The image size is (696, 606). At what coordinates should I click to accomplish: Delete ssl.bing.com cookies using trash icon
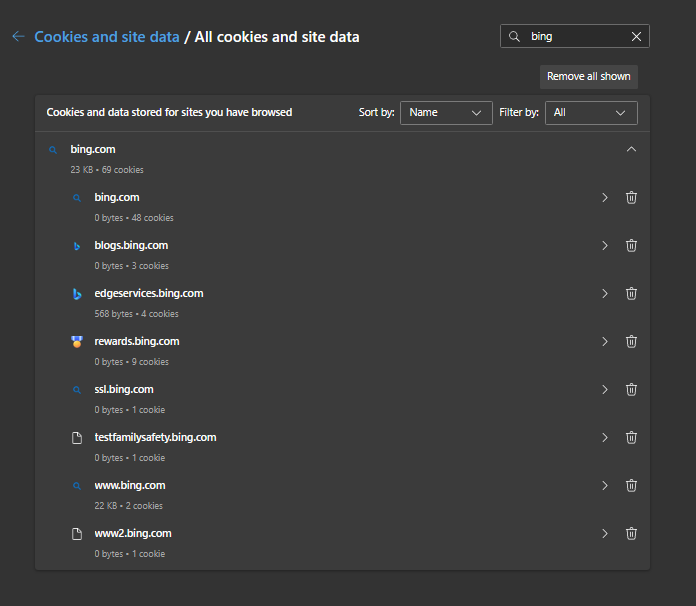631,390
